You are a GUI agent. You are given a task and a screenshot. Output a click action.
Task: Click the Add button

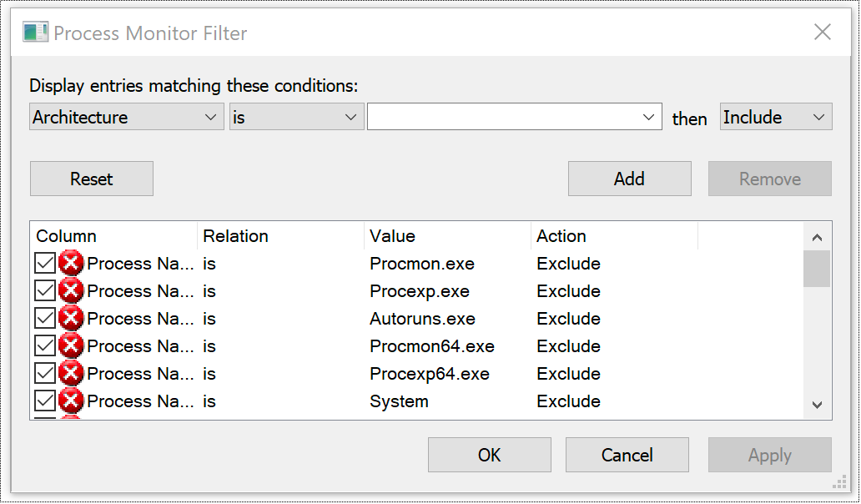(x=630, y=179)
